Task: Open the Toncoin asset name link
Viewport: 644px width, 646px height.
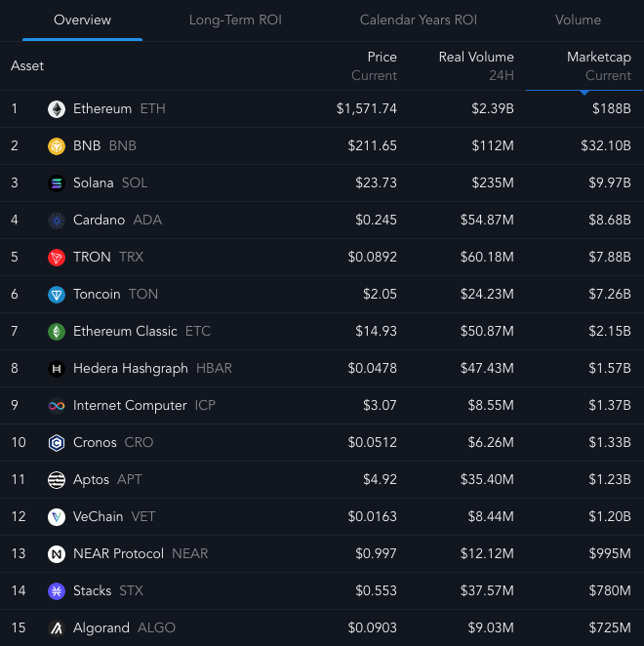Action: [x=97, y=294]
